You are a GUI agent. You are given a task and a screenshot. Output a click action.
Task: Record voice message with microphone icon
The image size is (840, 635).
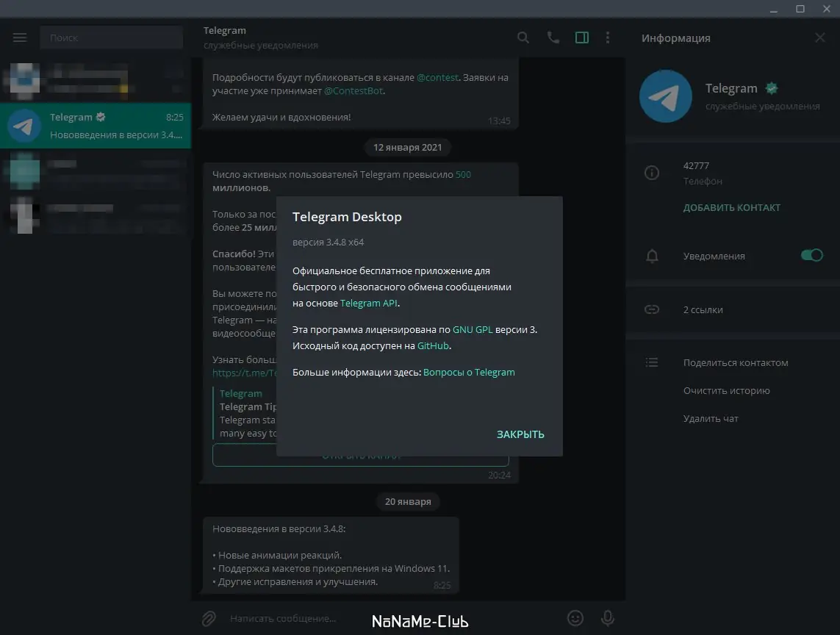(x=608, y=618)
